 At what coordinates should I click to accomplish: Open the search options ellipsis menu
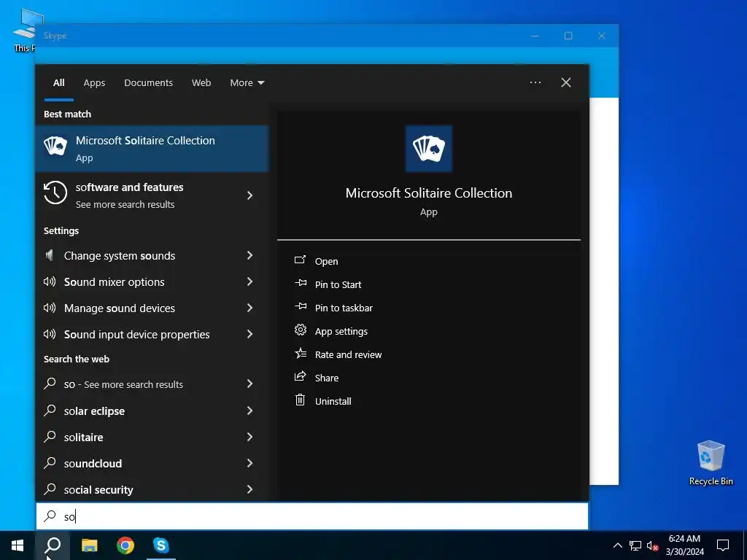pyautogui.click(x=535, y=83)
